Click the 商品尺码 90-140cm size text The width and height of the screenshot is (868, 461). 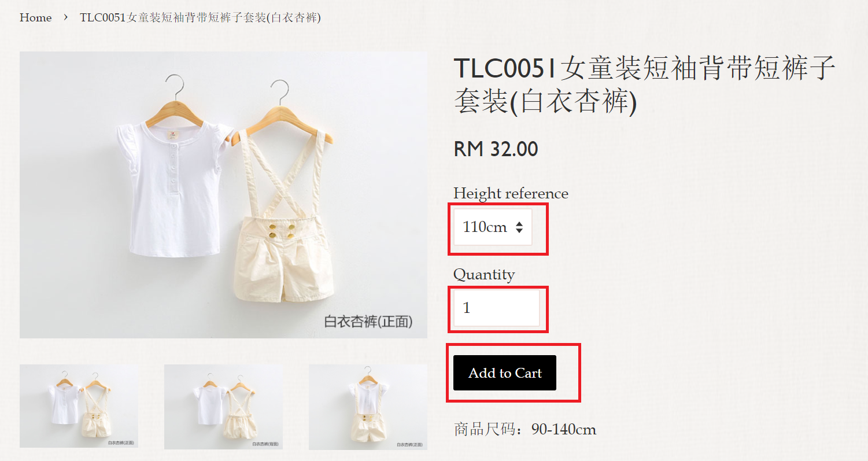[525, 429]
